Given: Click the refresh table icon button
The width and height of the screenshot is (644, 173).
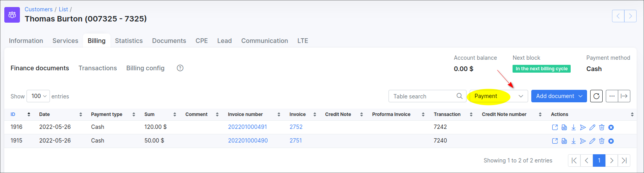Looking at the screenshot, I should click(596, 96).
